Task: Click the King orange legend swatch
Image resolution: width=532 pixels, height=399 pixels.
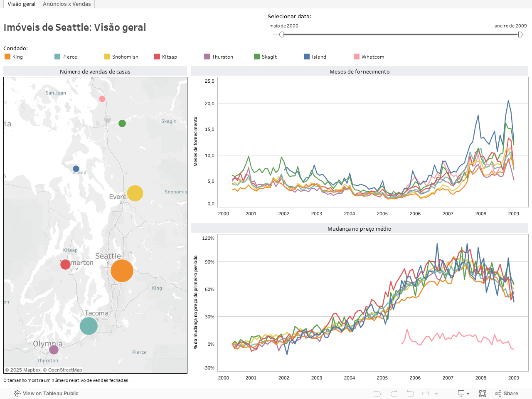Action: click(x=7, y=57)
